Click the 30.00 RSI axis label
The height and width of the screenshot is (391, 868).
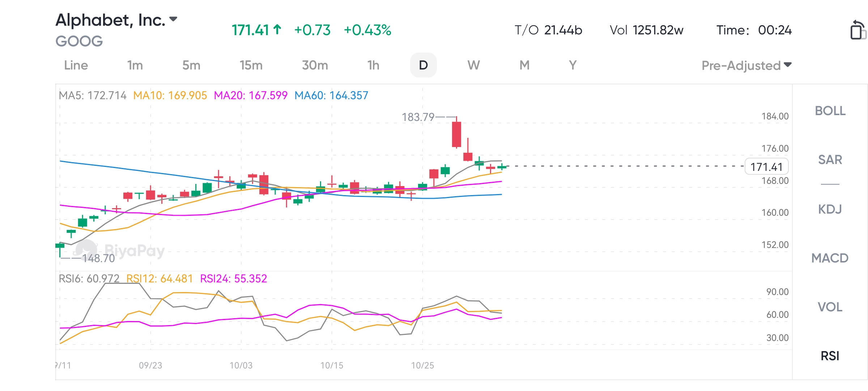[x=778, y=338]
